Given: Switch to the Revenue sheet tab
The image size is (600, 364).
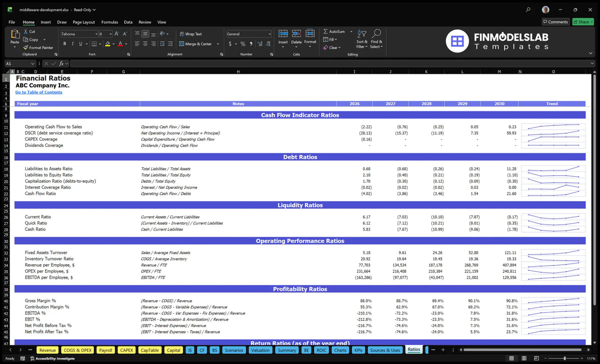Looking at the screenshot, I should (47, 350).
